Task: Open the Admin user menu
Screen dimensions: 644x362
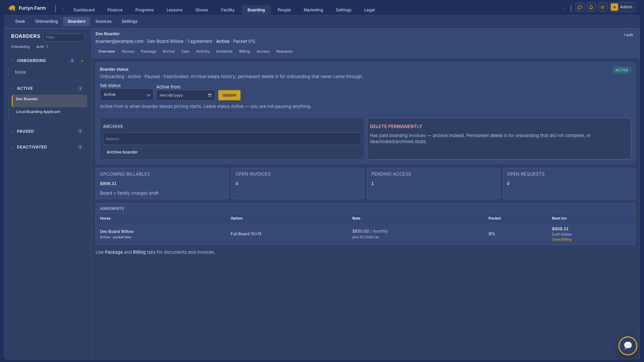Action: 622,7
